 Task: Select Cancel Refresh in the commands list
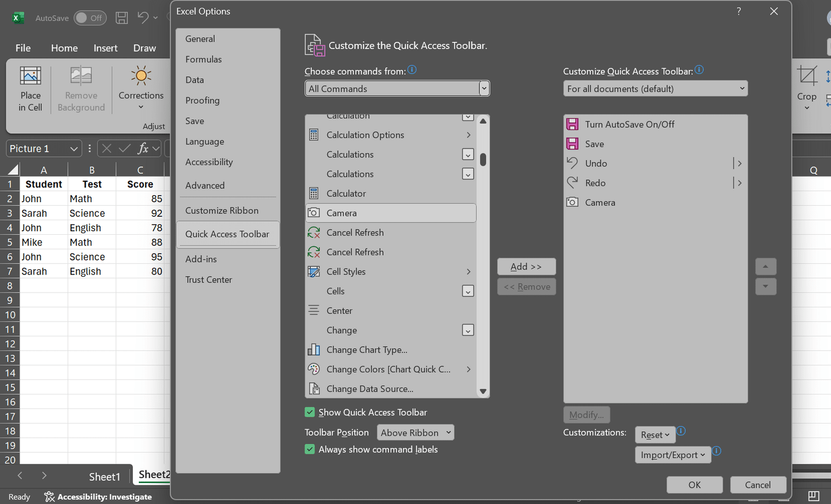[x=355, y=232]
